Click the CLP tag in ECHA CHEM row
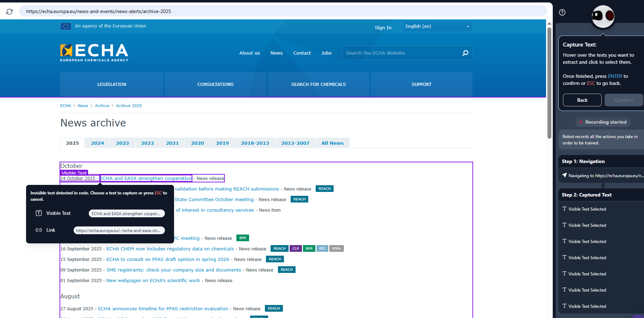 click(x=296, y=249)
